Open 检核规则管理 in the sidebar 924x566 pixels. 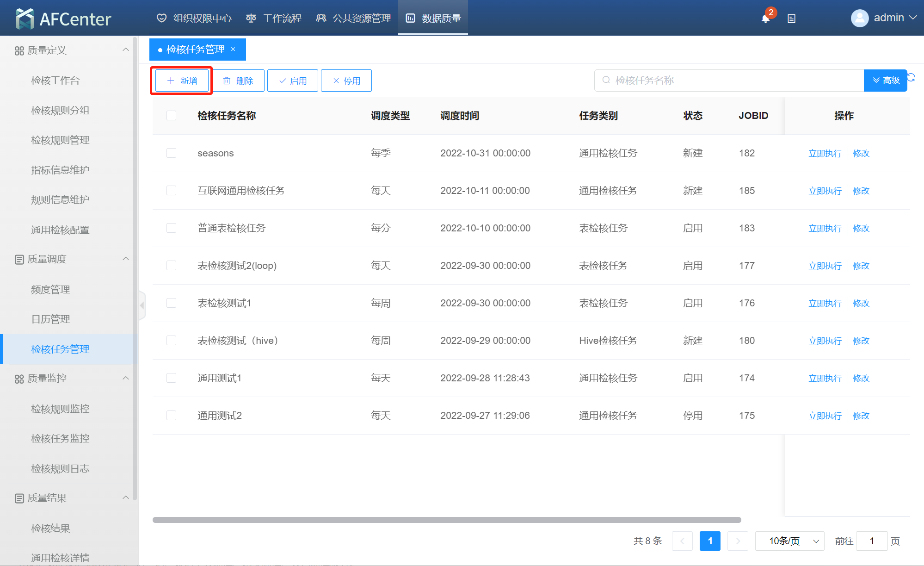[60, 140]
